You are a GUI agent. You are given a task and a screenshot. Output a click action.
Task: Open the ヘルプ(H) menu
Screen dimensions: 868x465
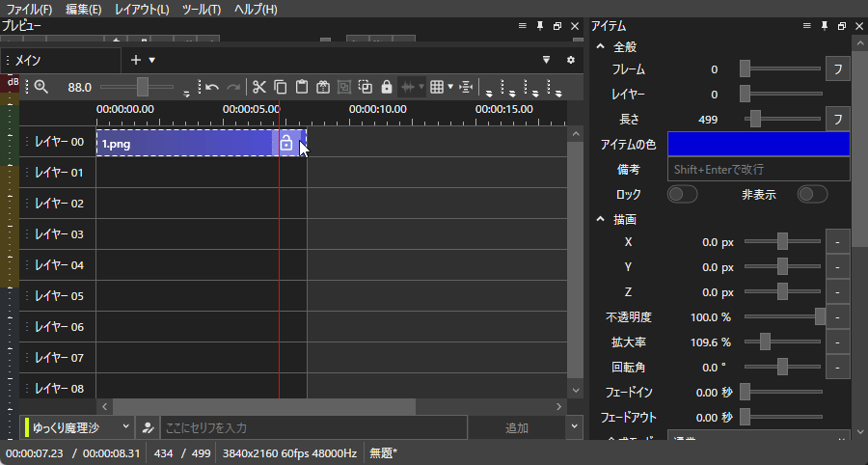(x=256, y=10)
